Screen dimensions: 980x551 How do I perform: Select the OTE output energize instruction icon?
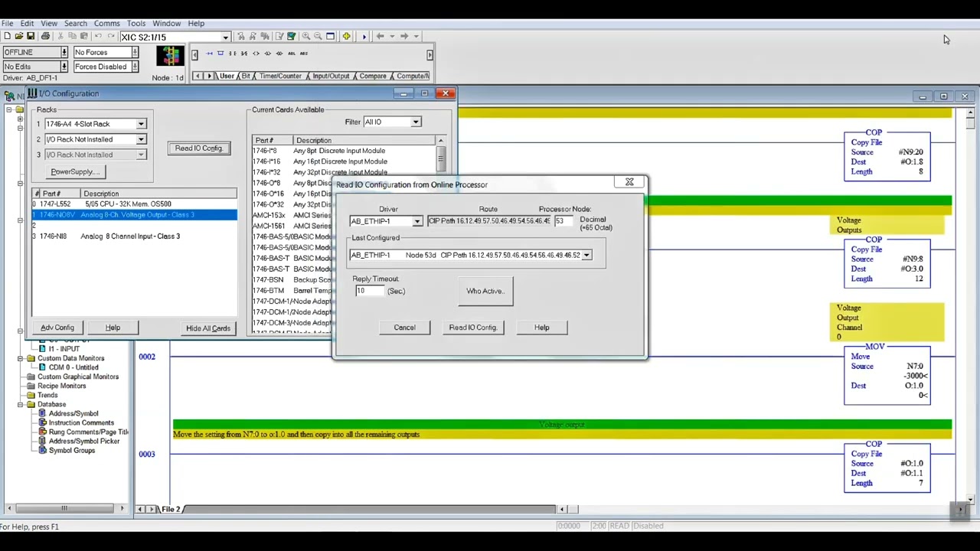click(x=256, y=54)
